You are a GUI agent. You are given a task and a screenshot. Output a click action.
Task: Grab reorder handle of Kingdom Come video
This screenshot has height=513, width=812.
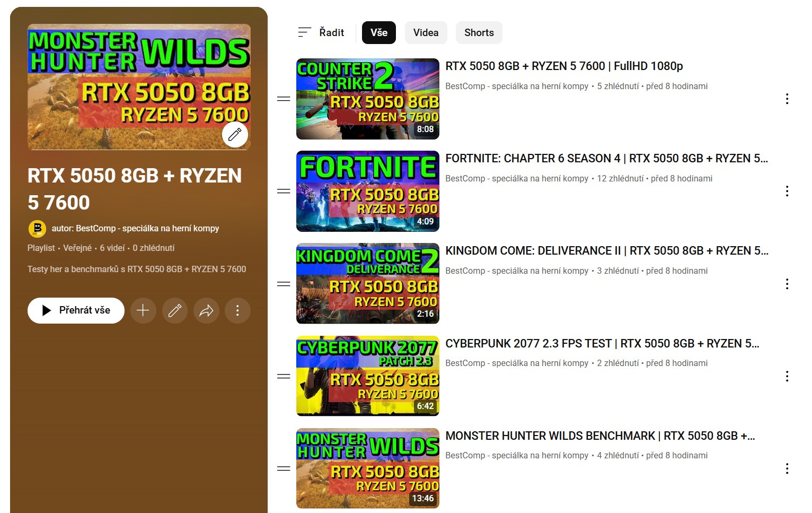click(x=284, y=284)
